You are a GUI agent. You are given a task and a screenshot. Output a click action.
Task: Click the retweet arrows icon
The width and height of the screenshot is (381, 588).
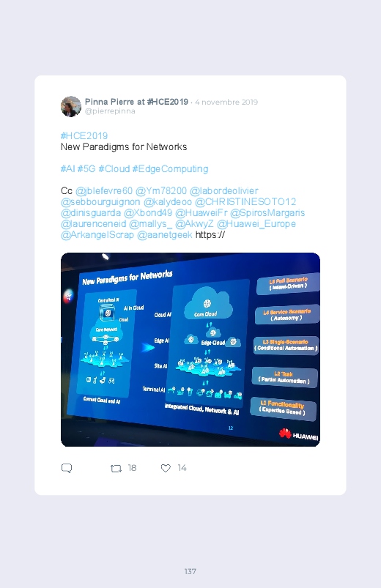pyautogui.click(x=116, y=468)
